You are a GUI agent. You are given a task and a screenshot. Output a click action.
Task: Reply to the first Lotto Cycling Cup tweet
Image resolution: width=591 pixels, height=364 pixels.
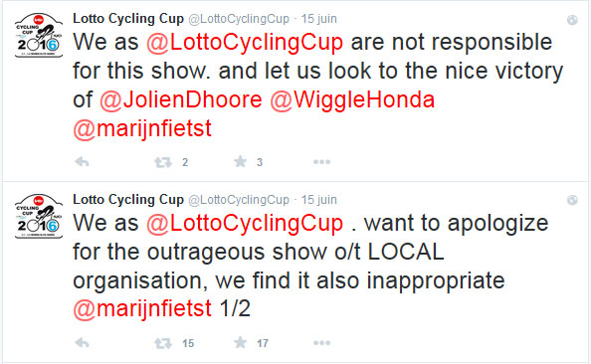point(82,162)
